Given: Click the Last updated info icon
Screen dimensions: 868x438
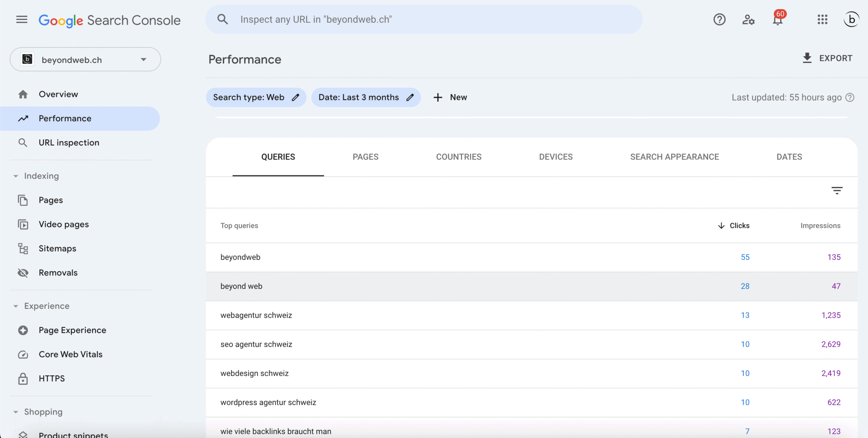Looking at the screenshot, I should tap(850, 98).
